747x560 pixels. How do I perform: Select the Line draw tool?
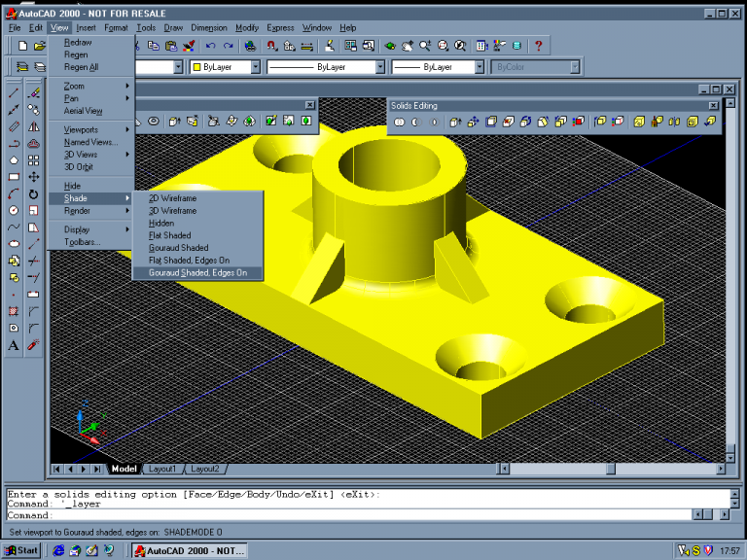(x=14, y=92)
